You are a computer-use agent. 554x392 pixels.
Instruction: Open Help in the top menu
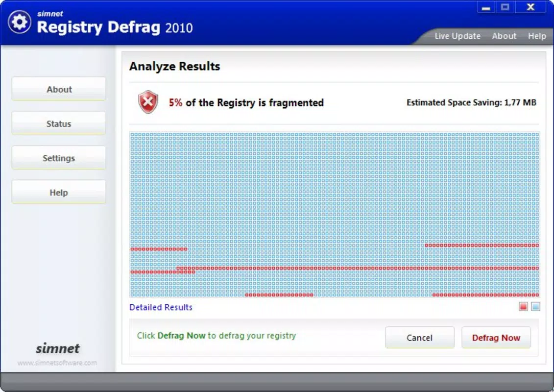(x=537, y=36)
